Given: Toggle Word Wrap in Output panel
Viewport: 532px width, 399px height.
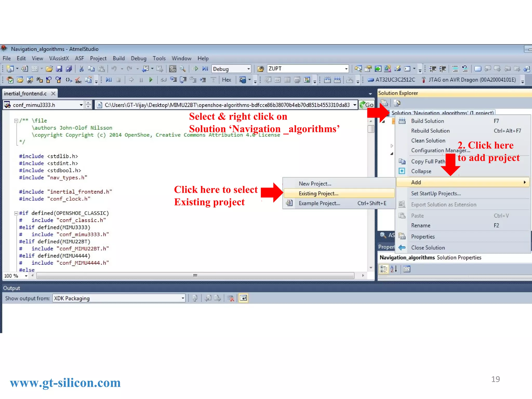Looking at the screenshot, I should (243, 298).
